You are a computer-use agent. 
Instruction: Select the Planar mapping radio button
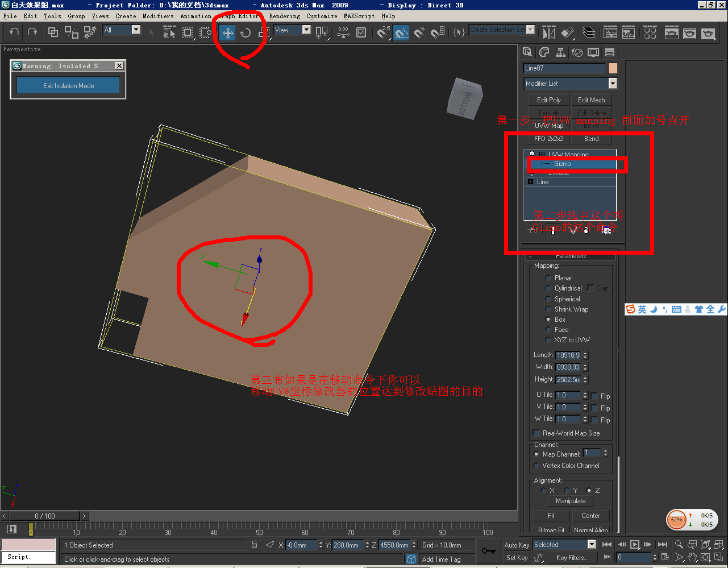tap(548, 278)
